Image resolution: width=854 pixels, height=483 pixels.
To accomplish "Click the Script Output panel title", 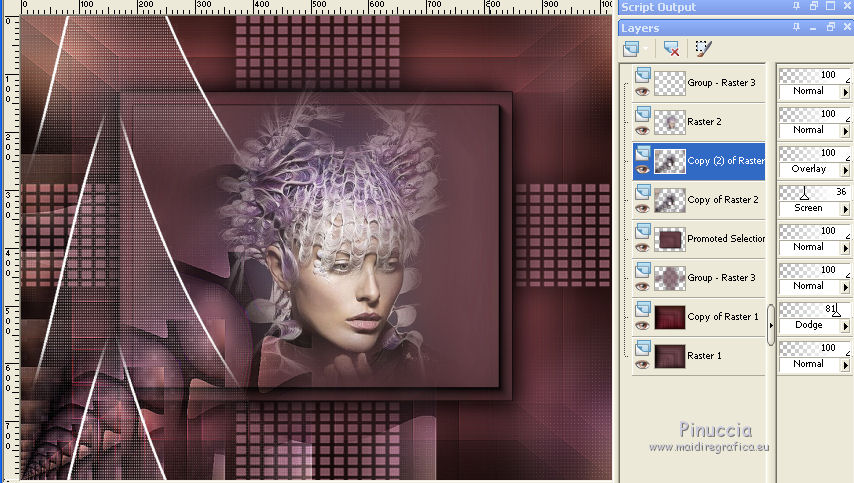I will tap(658, 7).
